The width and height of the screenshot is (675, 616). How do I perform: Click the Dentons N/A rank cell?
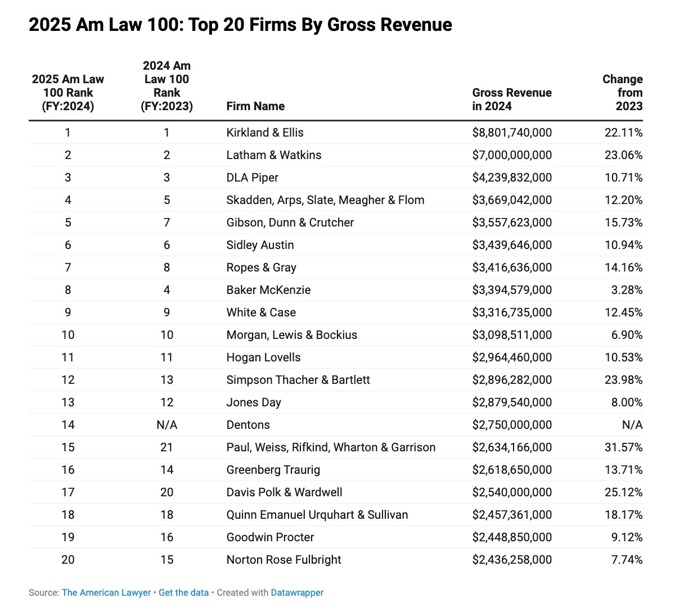(x=166, y=425)
